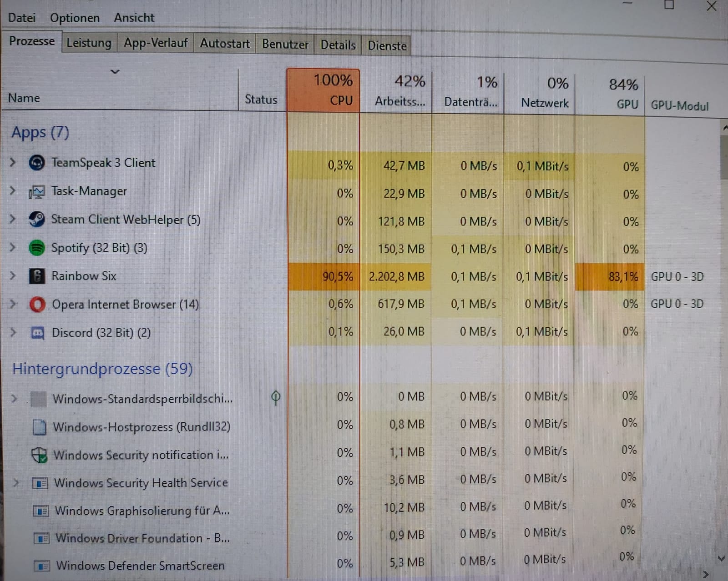Click TeamSpeak's 42,7 MB memory value
728x581 pixels.
404,165
